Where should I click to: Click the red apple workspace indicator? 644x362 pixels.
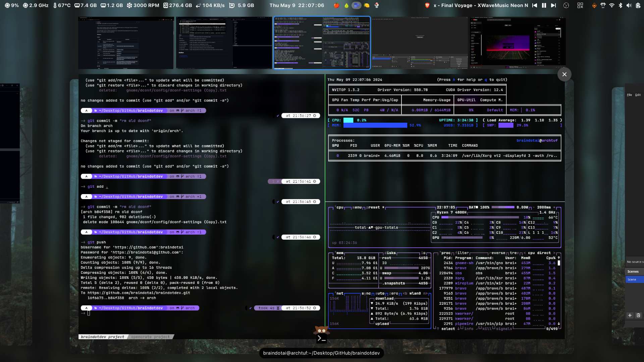[336, 5]
